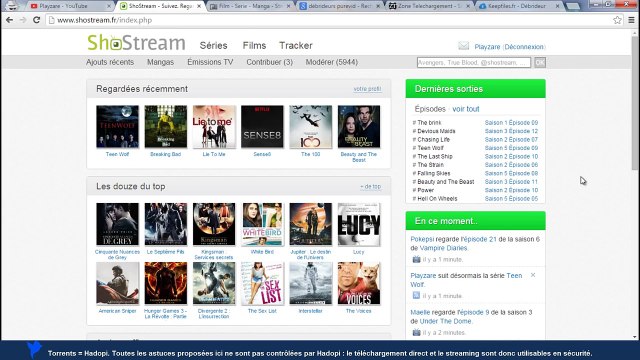Switch to the Keepfiles.fr Débrideur tab
Viewport: 640px width, 360px height.
[518, 6]
